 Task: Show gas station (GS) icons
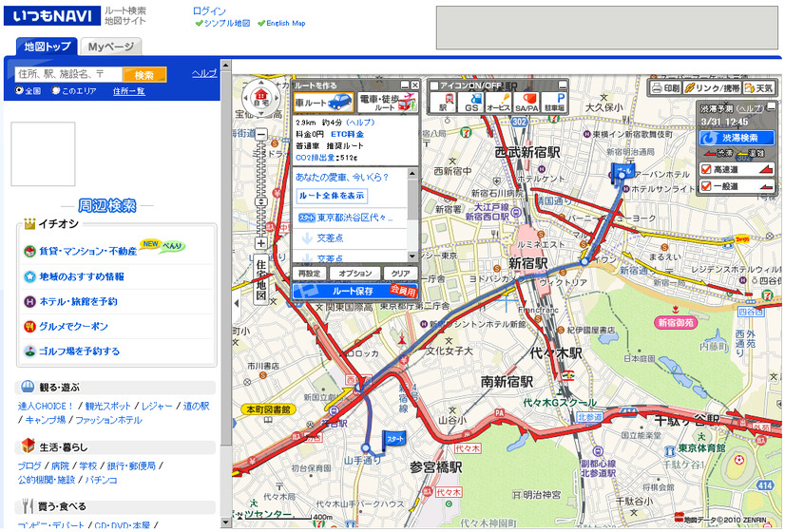[x=471, y=102]
